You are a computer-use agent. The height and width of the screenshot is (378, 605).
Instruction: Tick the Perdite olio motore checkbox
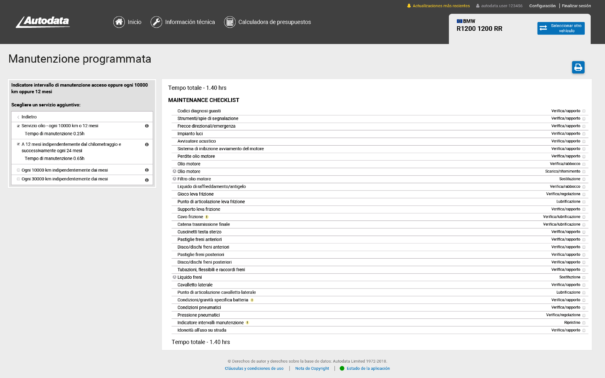584,157
